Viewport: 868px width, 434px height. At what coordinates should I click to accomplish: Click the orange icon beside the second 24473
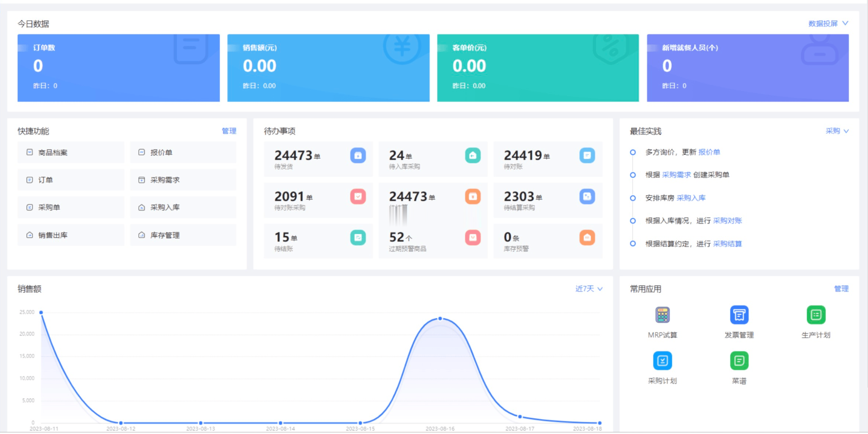pos(473,196)
